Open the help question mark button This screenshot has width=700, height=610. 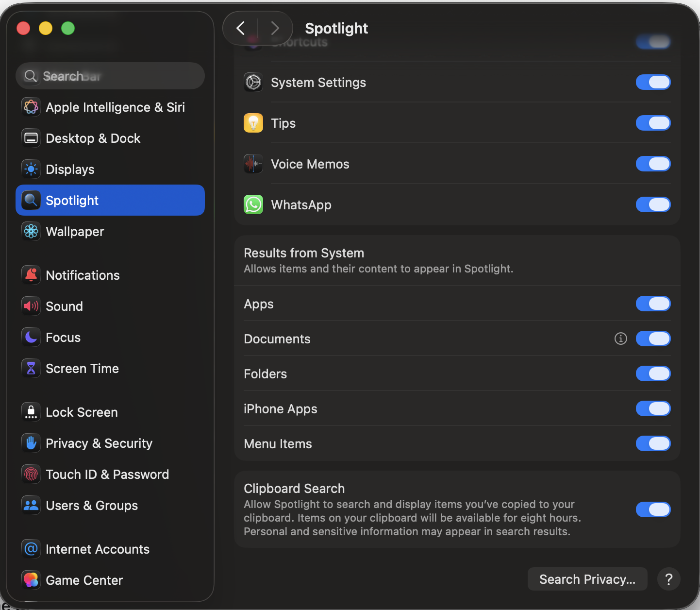click(x=668, y=579)
